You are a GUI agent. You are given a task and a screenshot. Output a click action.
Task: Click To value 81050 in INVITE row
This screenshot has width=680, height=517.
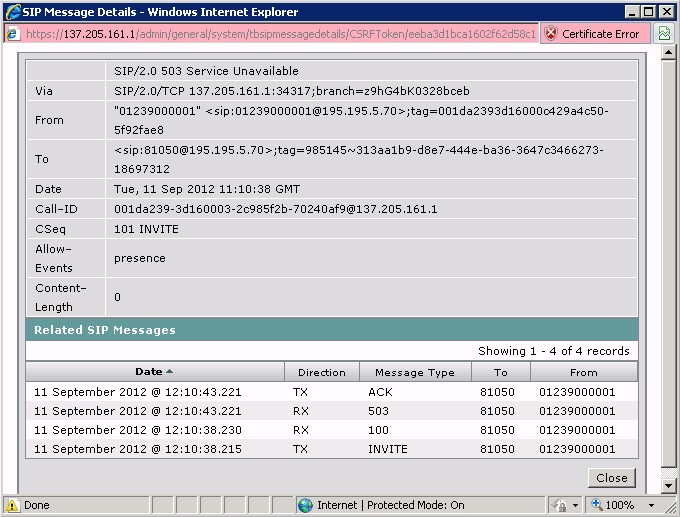point(497,449)
